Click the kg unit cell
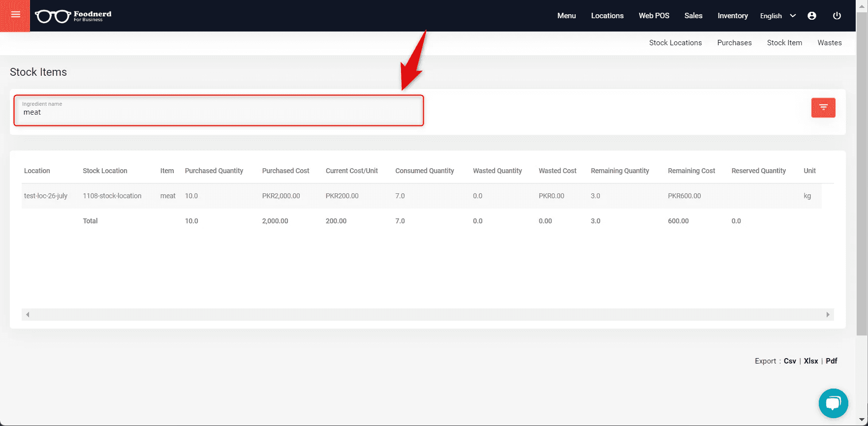Screen dimensions: 868x426 pyautogui.click(x=807, y=196)
